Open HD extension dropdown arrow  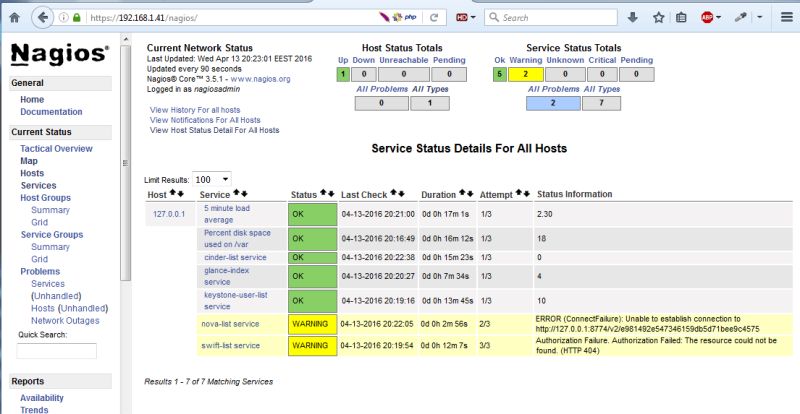tap(473, 17)
